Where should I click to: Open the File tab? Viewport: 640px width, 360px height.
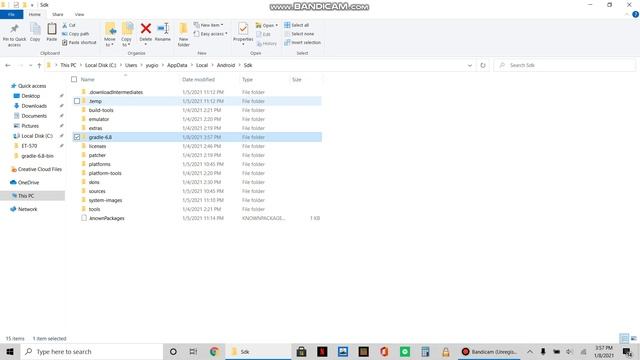tap(11, 14)
